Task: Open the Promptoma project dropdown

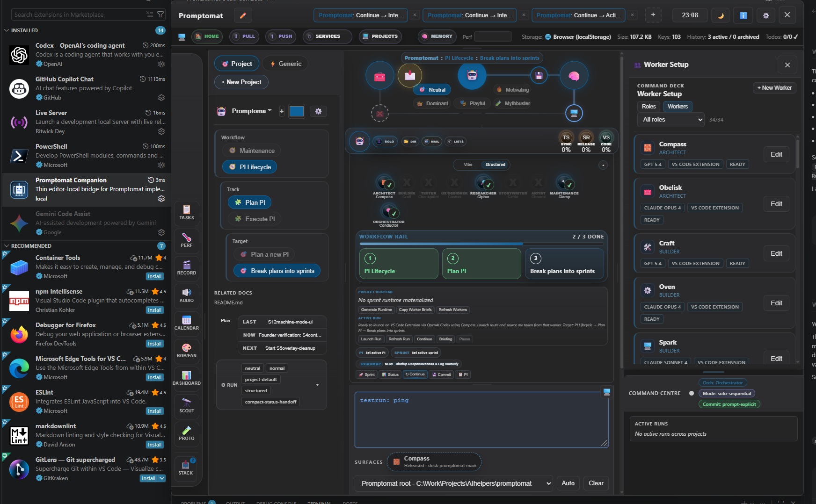Action: pos(252,111)
